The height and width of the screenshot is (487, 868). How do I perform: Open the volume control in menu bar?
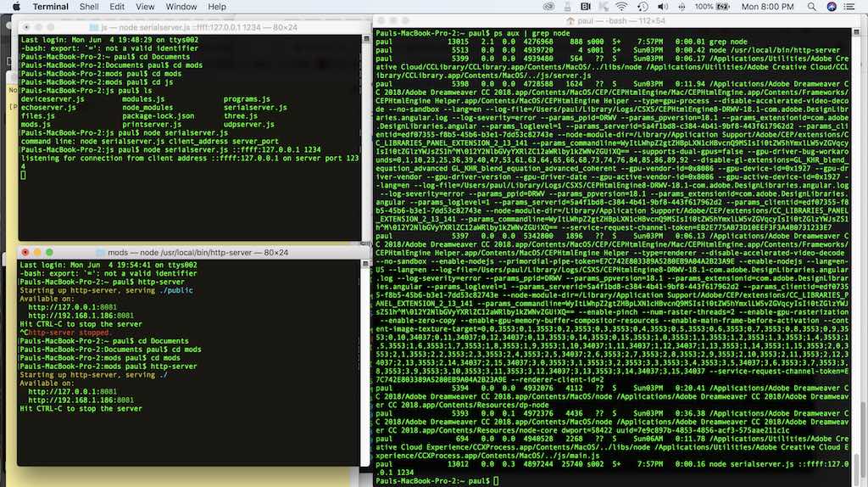(x=662, y=7)
